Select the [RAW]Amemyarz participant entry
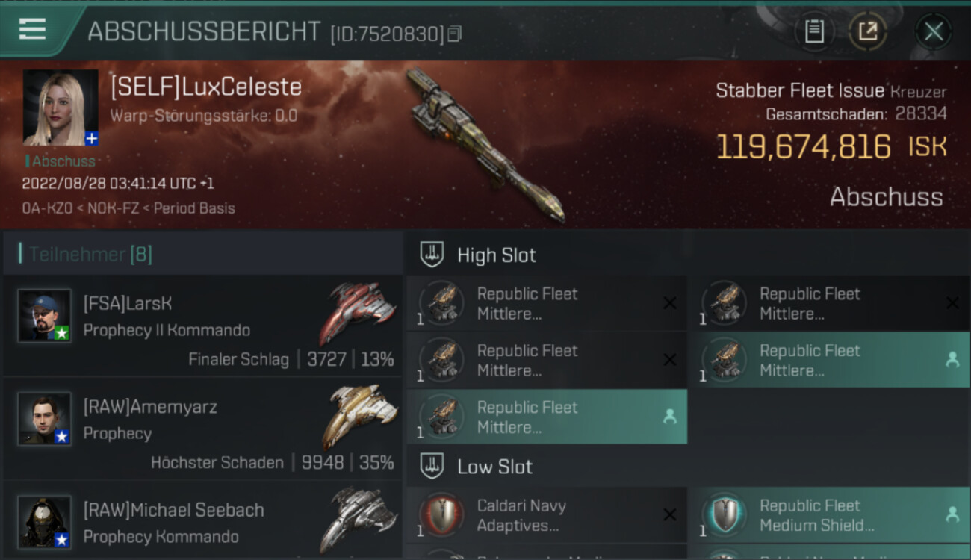 point(202,429)
